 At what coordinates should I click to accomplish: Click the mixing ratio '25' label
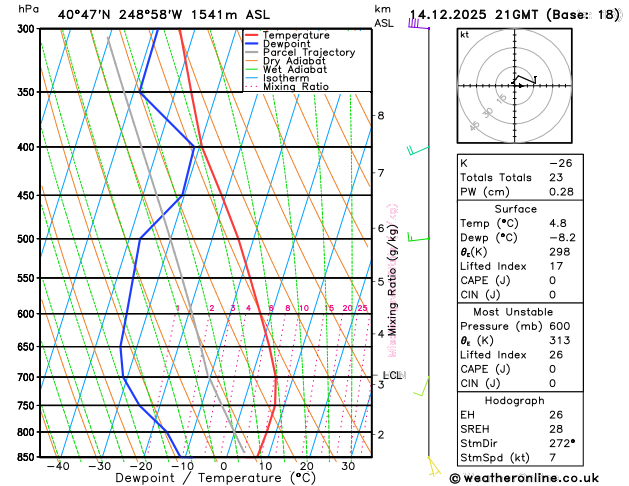[362, 308]
